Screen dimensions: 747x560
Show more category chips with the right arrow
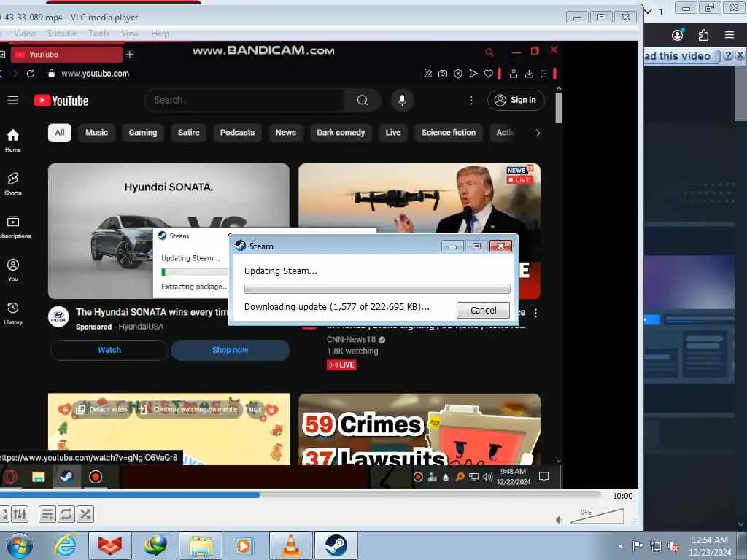pos(538,133)
